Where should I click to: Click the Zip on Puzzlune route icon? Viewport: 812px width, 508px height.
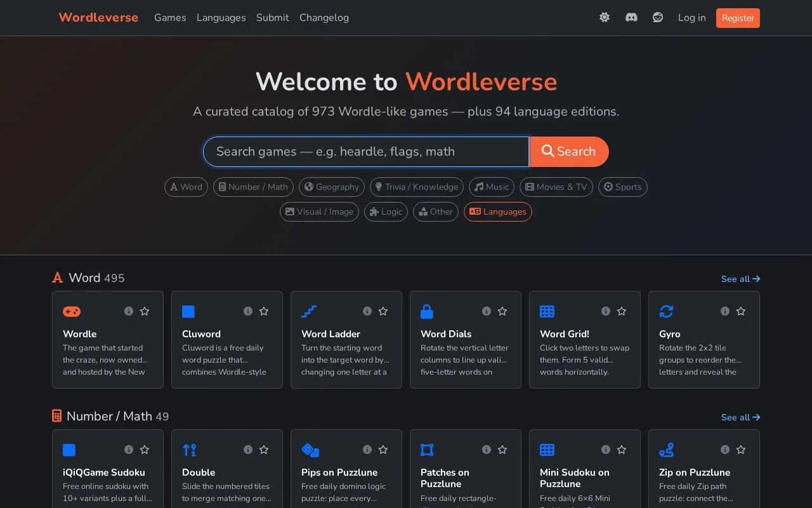point(666,450)
